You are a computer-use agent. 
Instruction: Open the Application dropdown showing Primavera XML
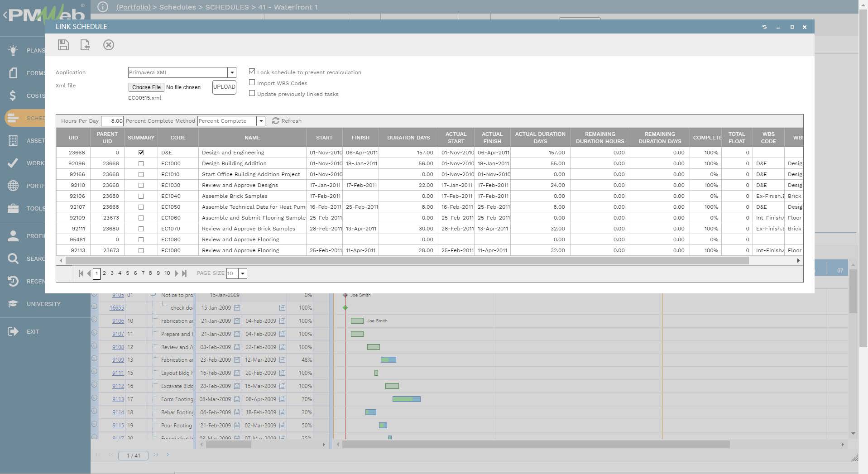pos(232,72)
